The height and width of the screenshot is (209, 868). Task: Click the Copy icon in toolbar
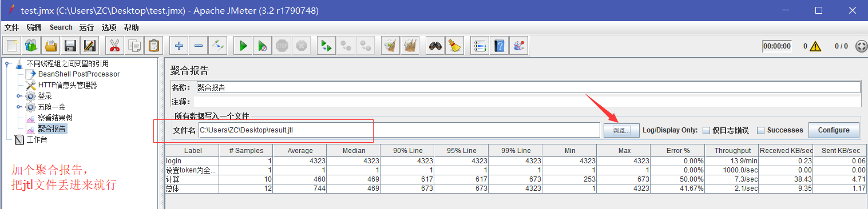(x=134, y=46)
